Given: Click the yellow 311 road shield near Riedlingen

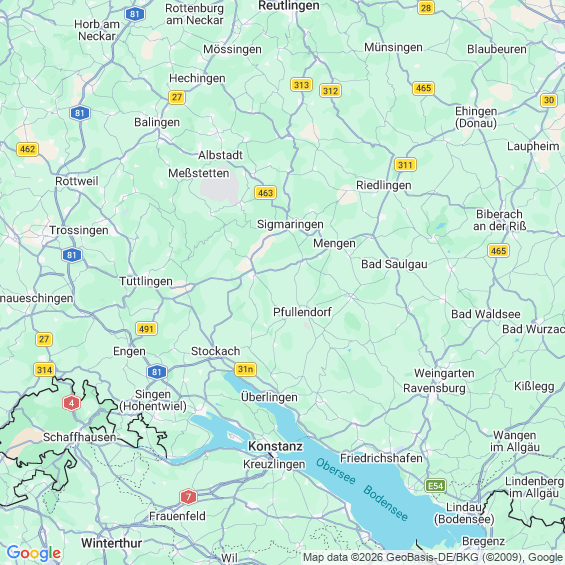Looking at the screenshot, I should (x=405, y=165).
